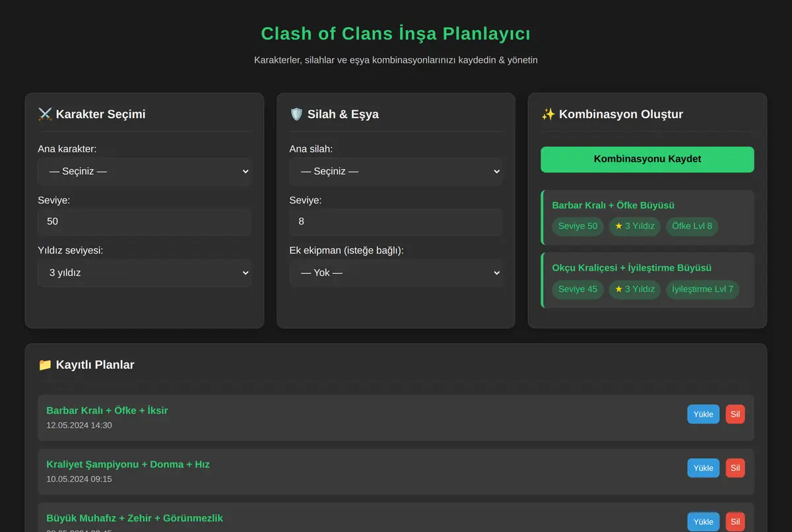
Task: Click the Barbar Kralı + Öfke + İksir title
Action: [107, 411]
